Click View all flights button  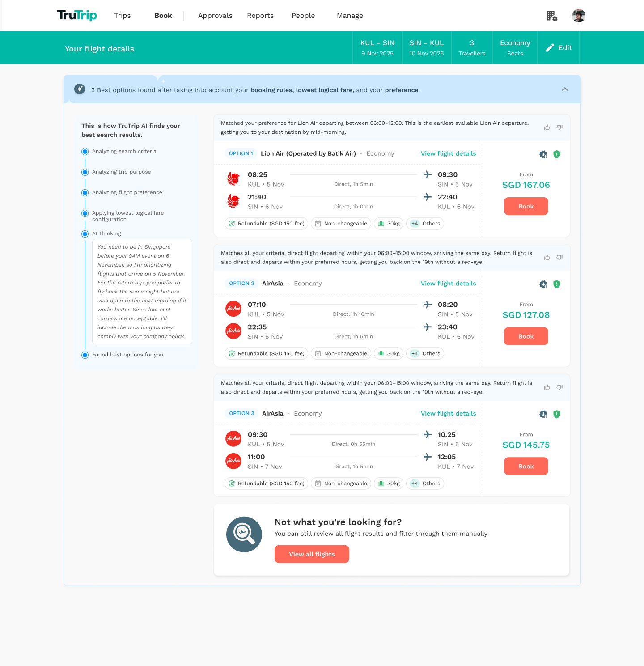[312, 554]
